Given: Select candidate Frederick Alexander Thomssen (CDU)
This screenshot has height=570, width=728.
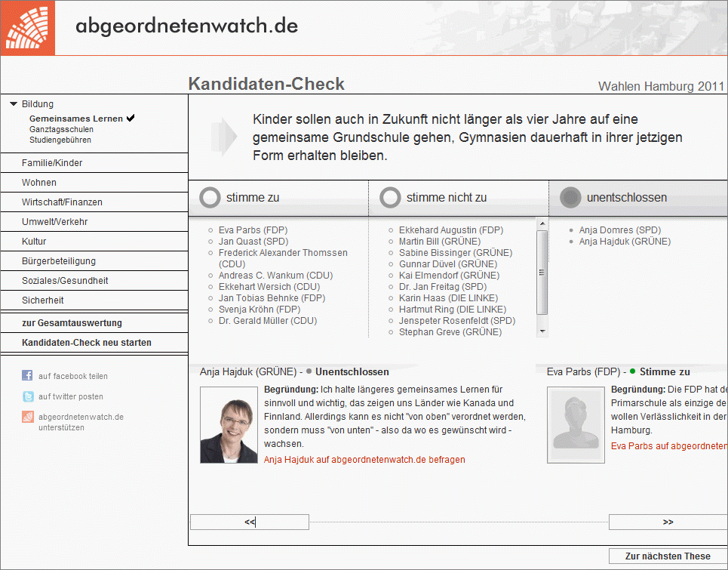Looking at the screenshot, I should (283, 258).
